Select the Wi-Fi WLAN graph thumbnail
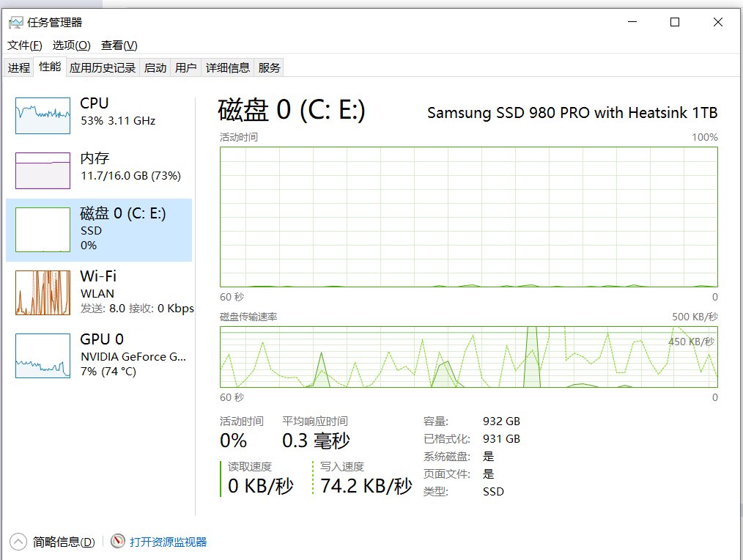 pos(42,292)
